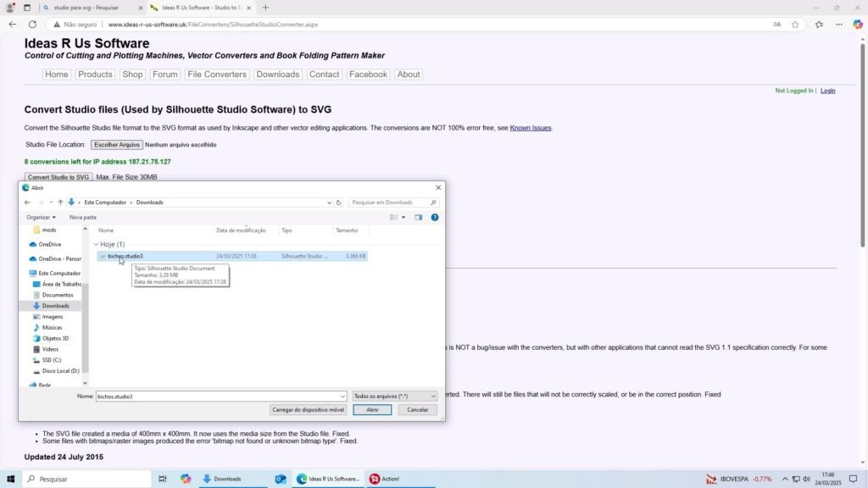The width and height of the screenshot is (868, 488).
Task: Click Carregar do dispositivo móvel button
Action: tap(309, 410)
